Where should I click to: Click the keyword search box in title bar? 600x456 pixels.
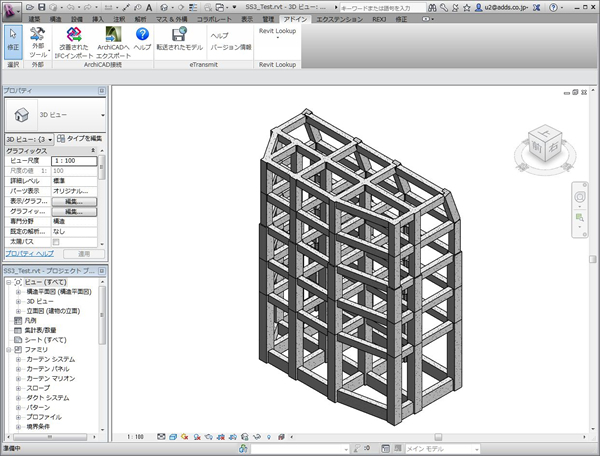click(383, 8)
